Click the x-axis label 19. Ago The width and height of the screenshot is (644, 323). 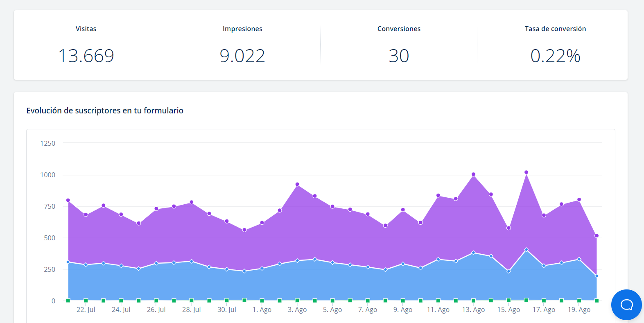coord(579,309)
